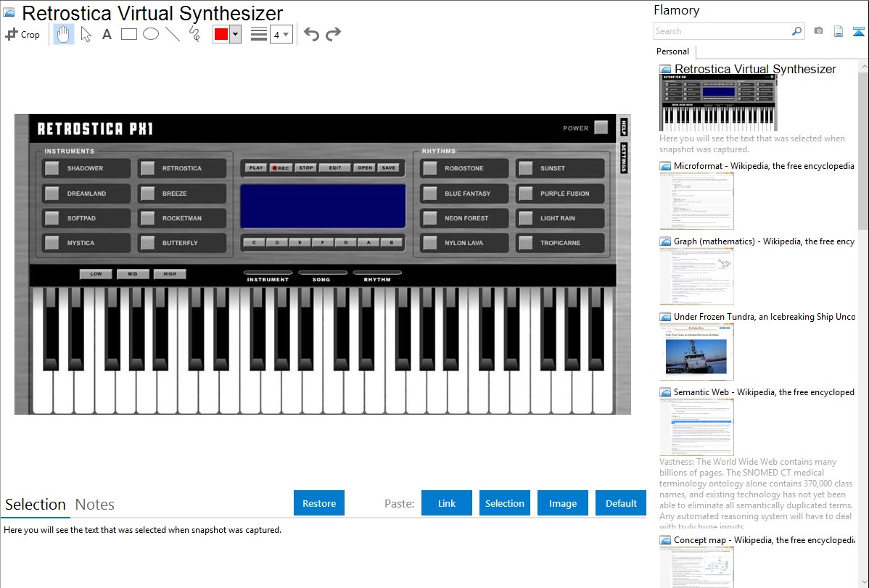Click the RHYTHM volume slider
The image size is (869, 588).
pos(377,273)
